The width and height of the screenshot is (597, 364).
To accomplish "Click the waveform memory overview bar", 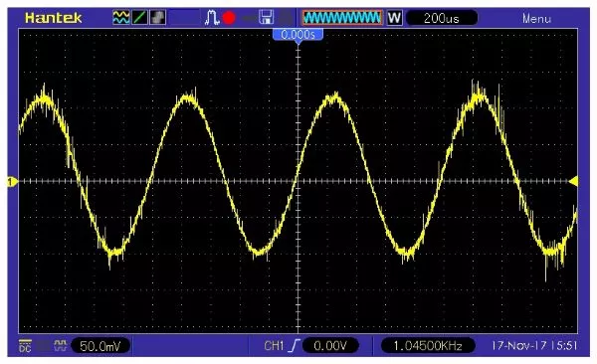I will (342, 18).
